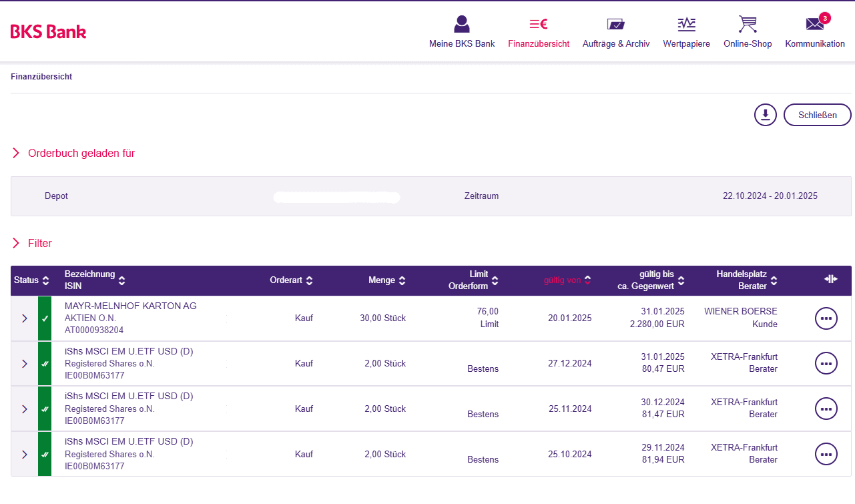Click status icon of 27.12.2024 order
This screenshot has width=855, height=504.
pyautogui.click(x=45, y=364)
